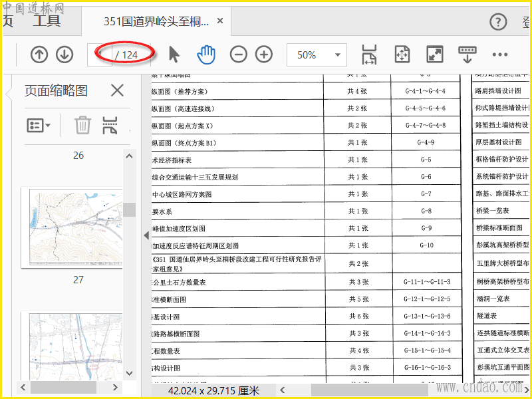Click 涵洞一览表 in right column
The height and width of the screenshot is (399, 532).
point(493,299)
